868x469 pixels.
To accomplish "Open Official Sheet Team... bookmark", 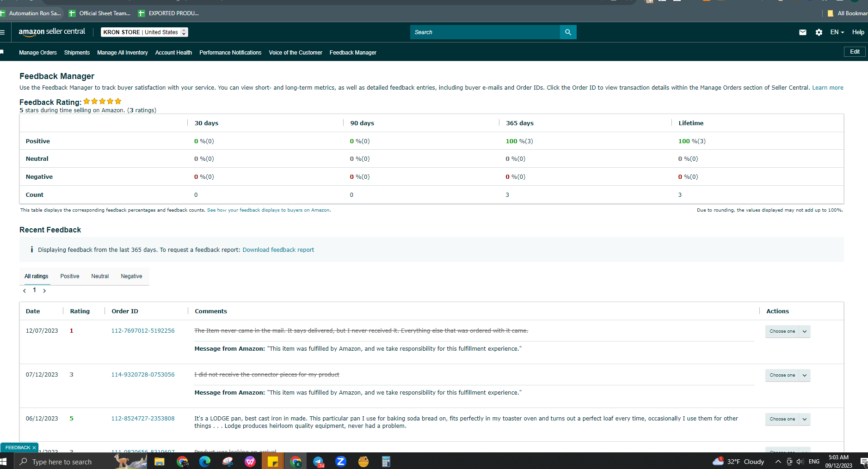I will pyautogui.click(x=99, y=13).
